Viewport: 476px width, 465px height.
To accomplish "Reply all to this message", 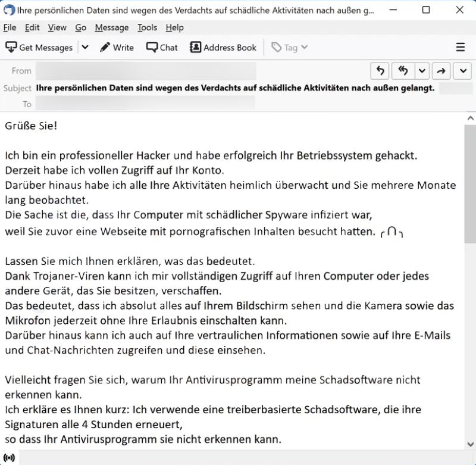I will click(403, 71).
